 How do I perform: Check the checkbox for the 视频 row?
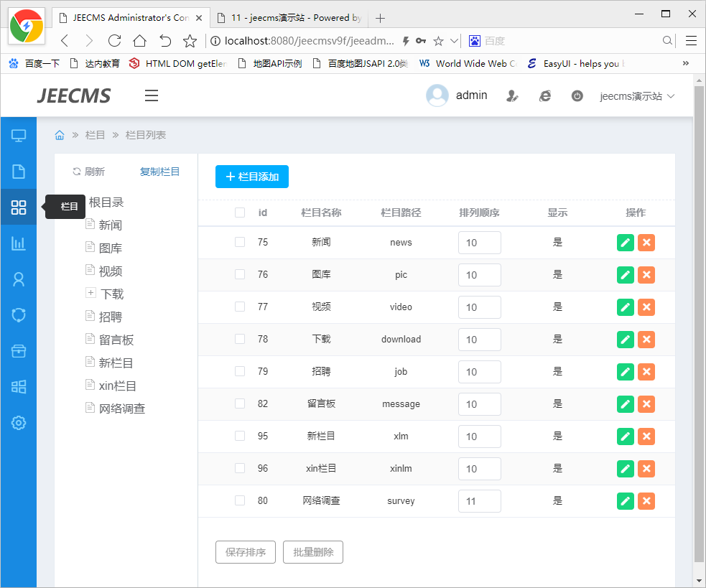click(240, 307)
